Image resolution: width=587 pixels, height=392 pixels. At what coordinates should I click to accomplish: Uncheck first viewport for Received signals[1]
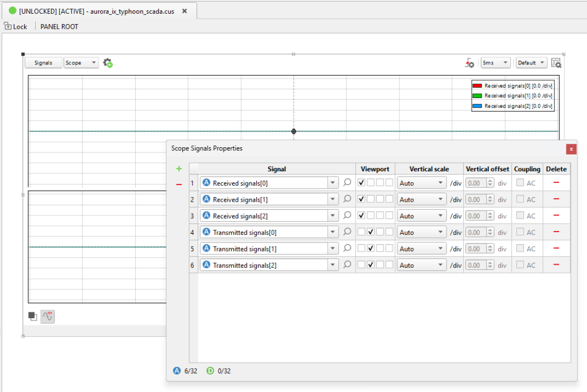[361, 199]
